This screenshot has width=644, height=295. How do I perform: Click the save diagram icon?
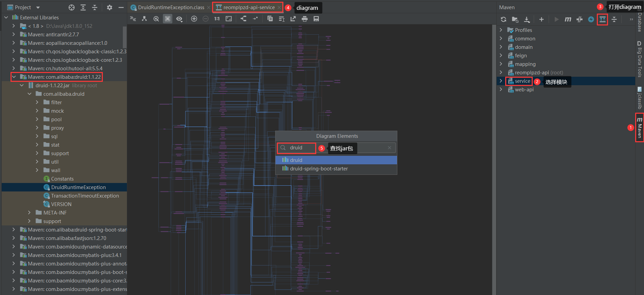[x=316, y=19]
